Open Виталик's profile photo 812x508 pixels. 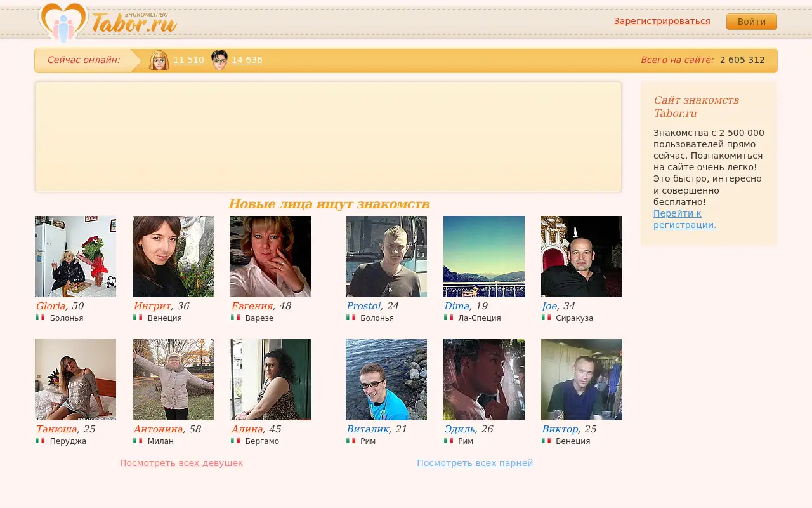[386, 380]
